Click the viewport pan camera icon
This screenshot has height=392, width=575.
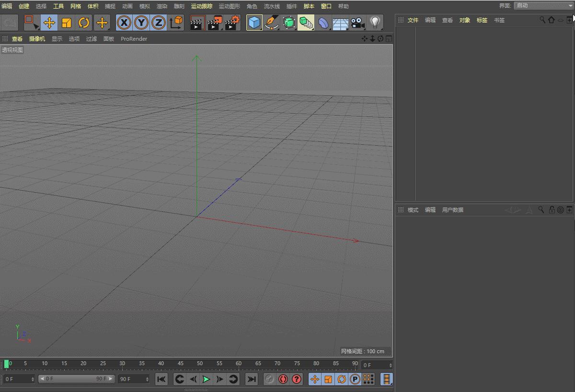[x=365, y=38]
